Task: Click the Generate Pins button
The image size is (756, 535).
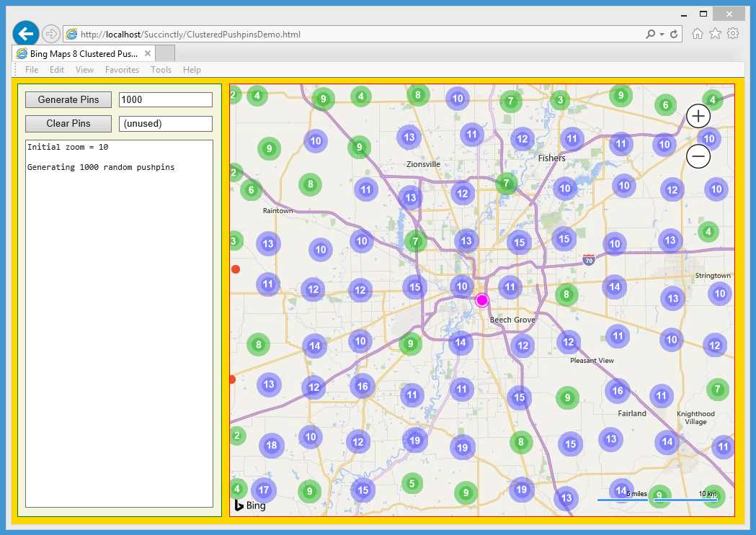Action: click(68, 99)
